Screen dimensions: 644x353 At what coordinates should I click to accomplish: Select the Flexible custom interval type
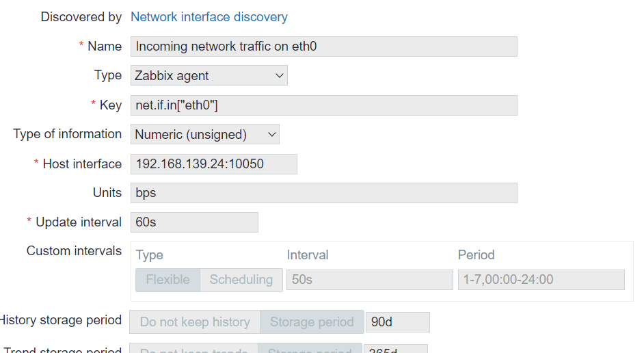(x=168, y=280)
